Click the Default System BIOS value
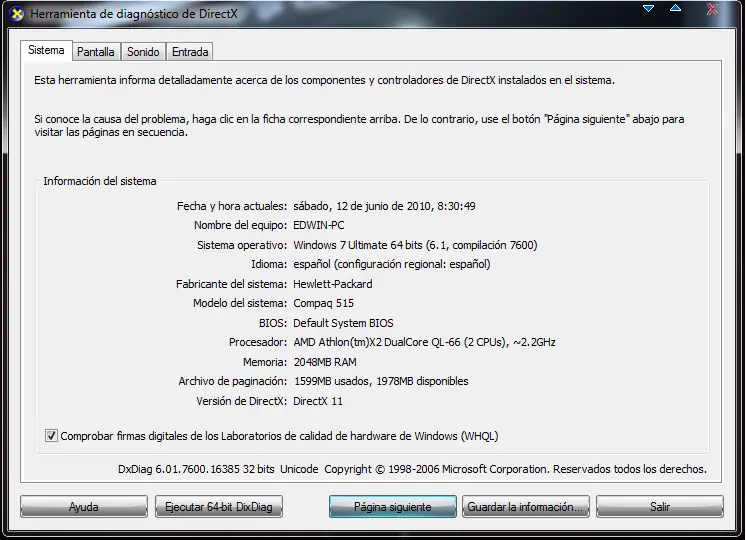The width and height of the screenshot is (746, 540). [343, 323]
